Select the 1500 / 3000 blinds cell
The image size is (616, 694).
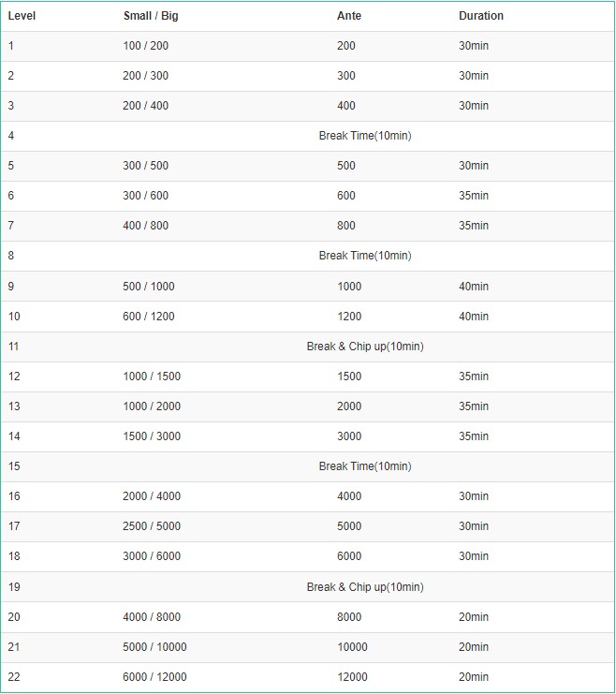[x=152, y=436]
